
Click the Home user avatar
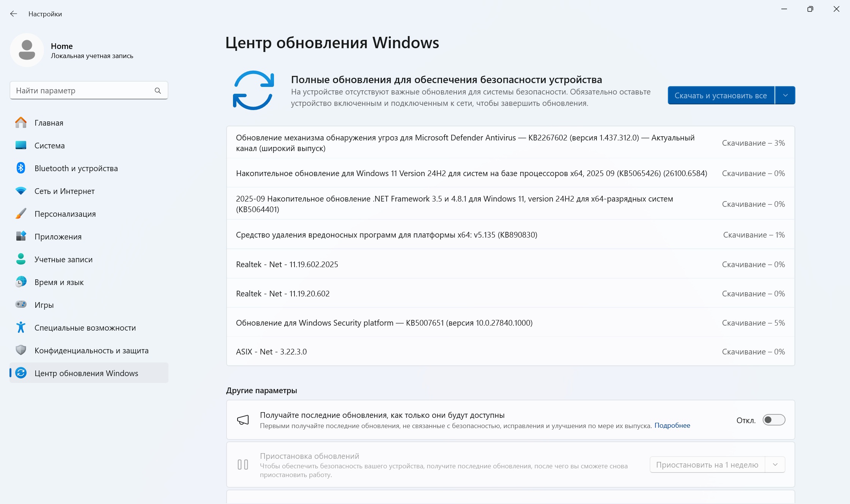point(27,50)
